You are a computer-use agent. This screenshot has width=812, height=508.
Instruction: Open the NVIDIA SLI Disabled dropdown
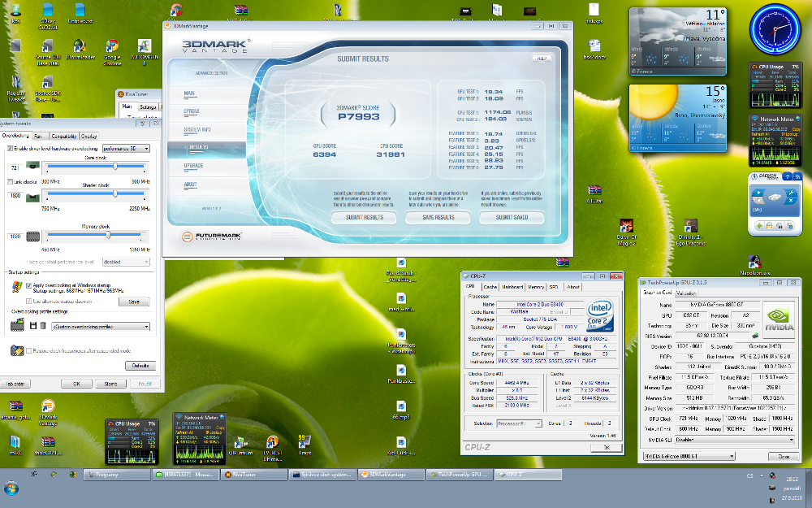pyautogui.click(x=734, y=440)
